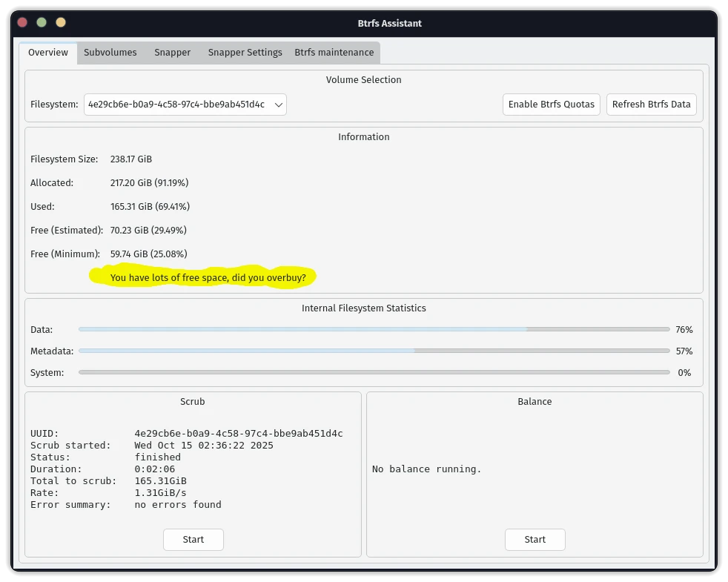Click the "No balance running." text

[426, 469]
